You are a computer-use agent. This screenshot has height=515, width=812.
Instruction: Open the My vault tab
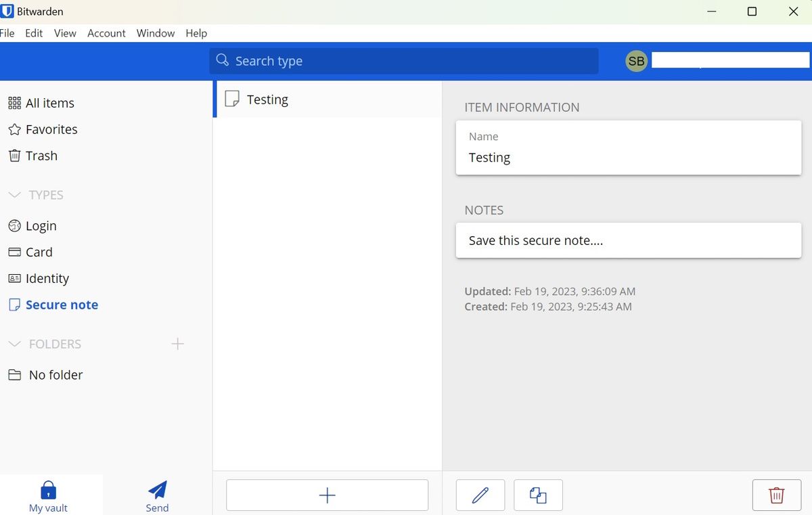click(49, 497)
